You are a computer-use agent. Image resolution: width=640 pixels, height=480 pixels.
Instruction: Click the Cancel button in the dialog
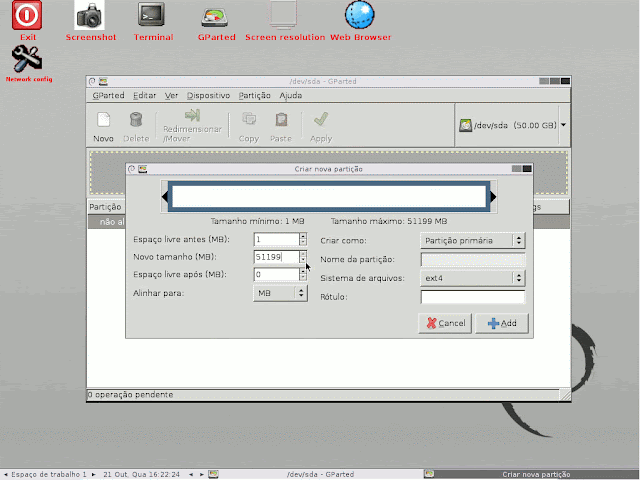445,323
